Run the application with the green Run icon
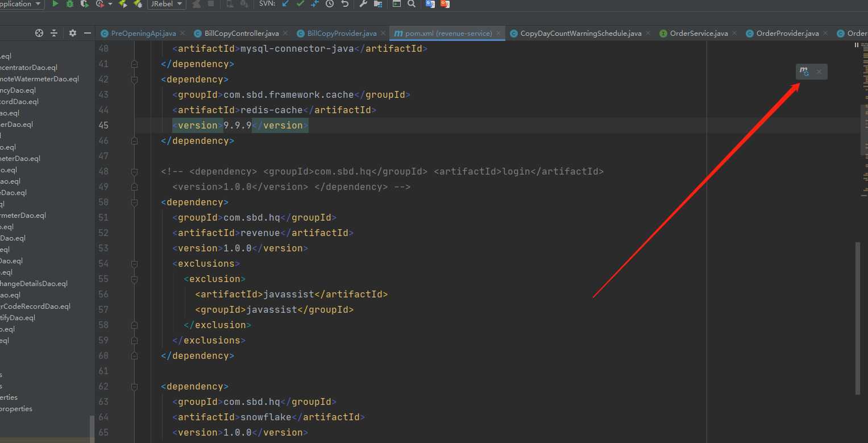The image size is (868, 443). coord(55,4)
